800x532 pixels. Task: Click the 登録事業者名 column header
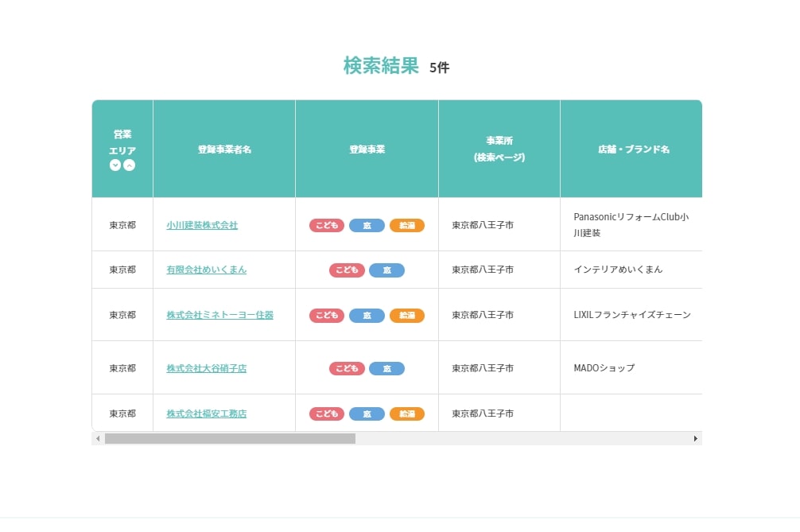[224, 149]
